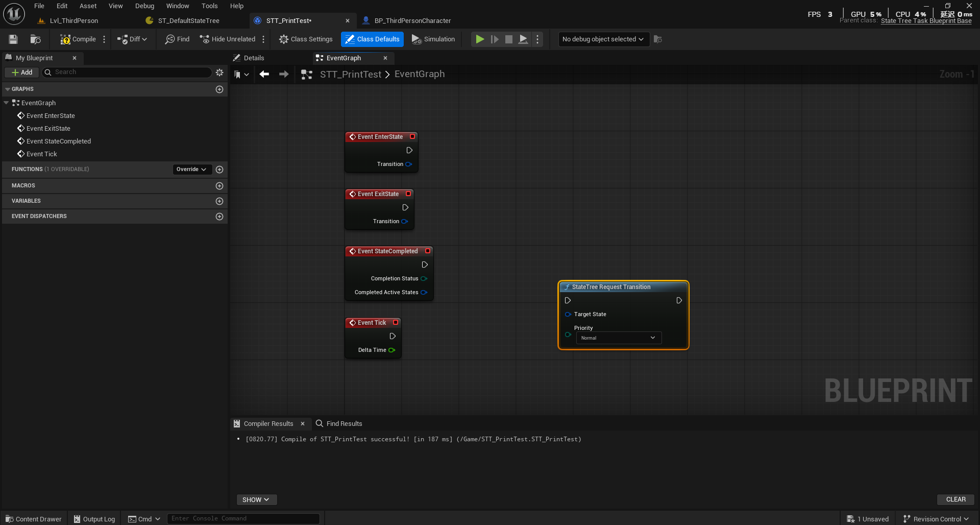Open the SHOW filter dropdown
The image size is (980, 525).
coord(256,500)
